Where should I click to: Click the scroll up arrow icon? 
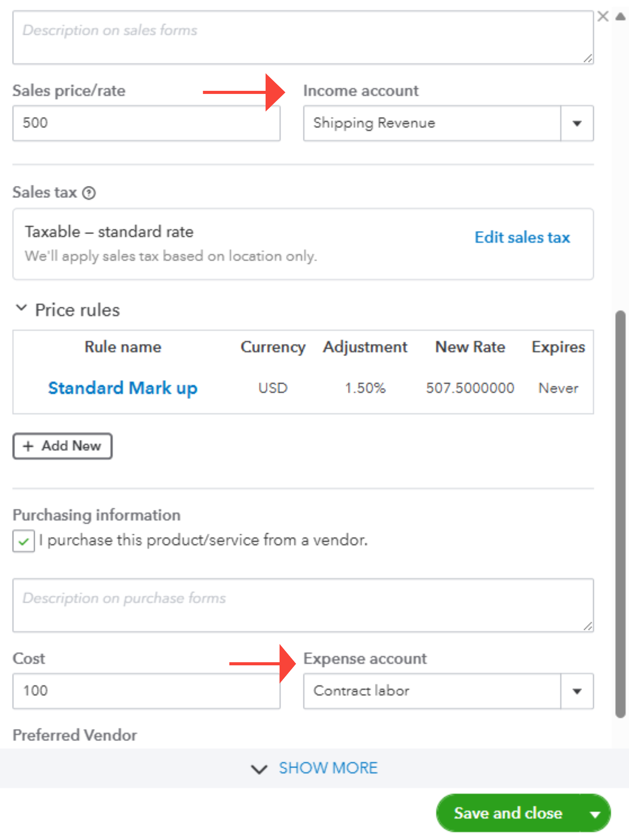point(620,17)
